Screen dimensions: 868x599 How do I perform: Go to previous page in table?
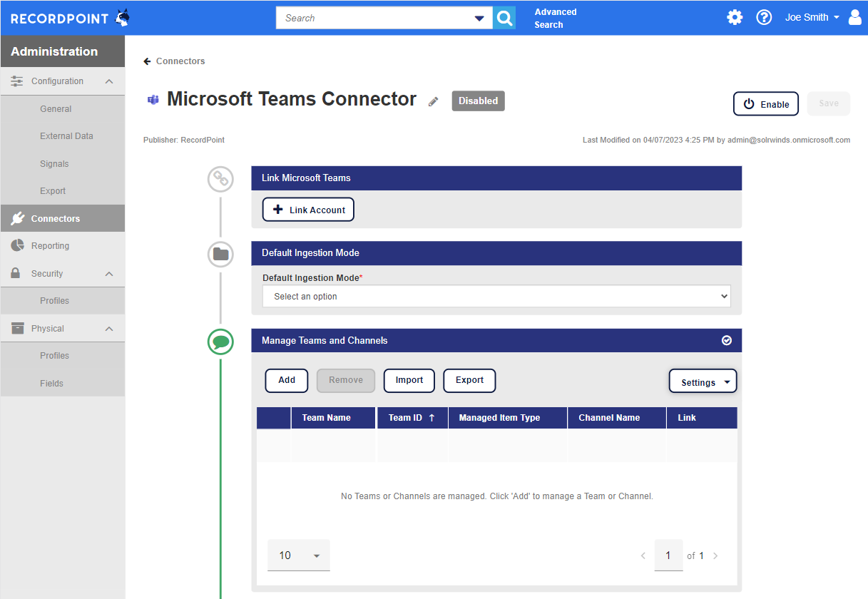[x=643, y=556]
